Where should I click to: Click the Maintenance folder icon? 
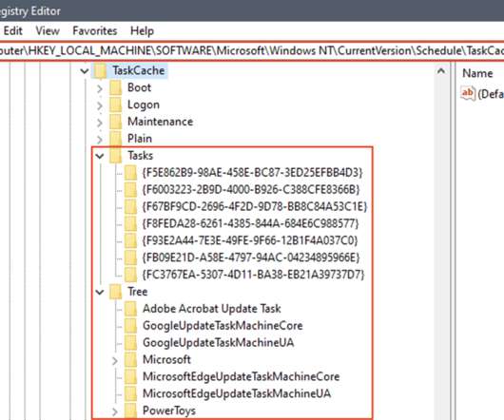(x=115, y=122)
